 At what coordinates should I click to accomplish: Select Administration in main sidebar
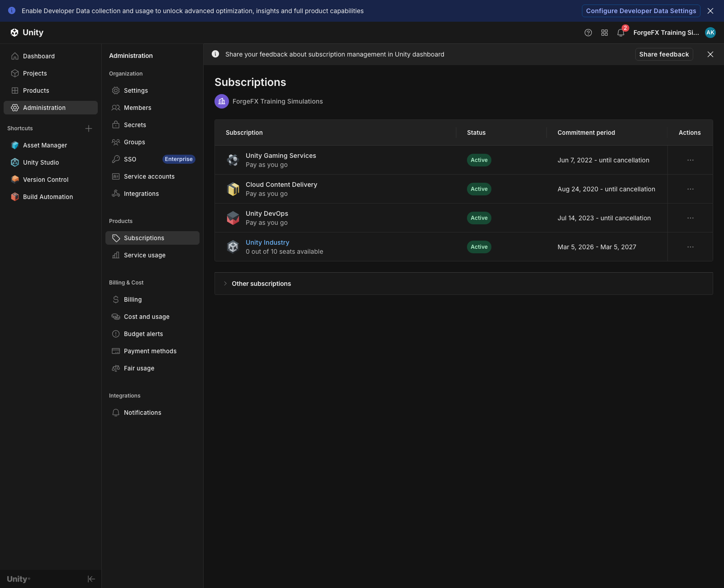pos(51,108)
